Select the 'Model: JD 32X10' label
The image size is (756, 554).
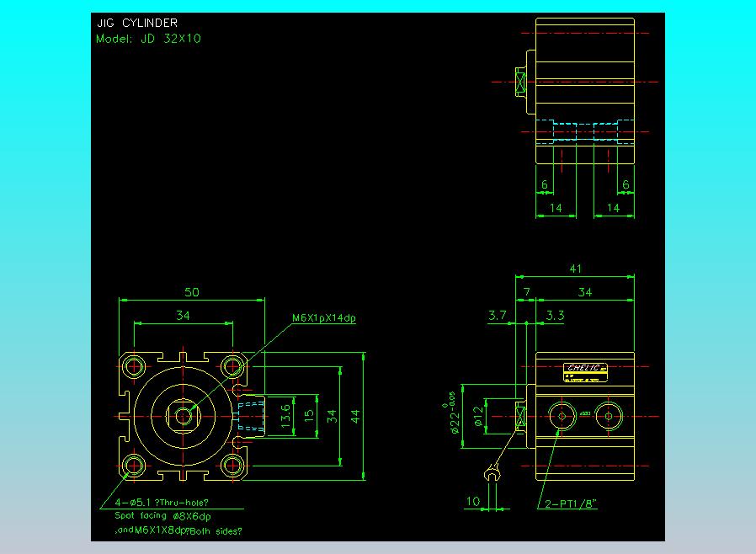point(148,39)
